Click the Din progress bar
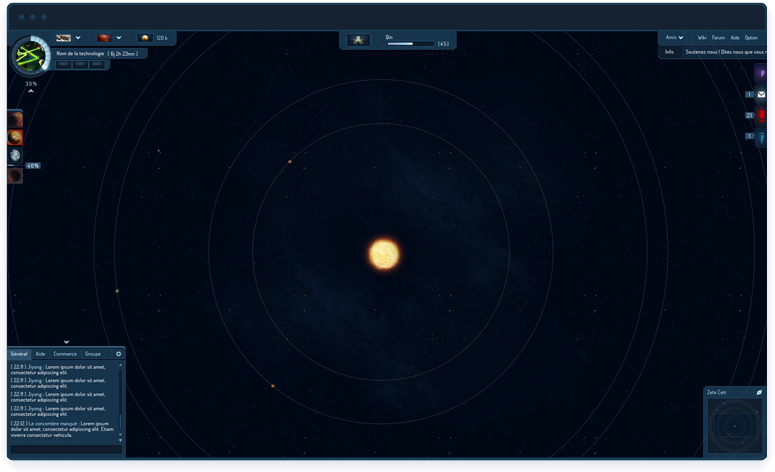 [x=410, y=43]
